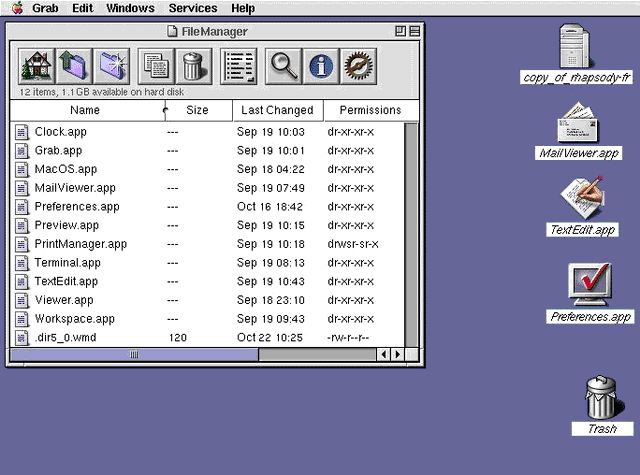Select the Preferences.app desktop icon
Viewport: 640px width, 475px height.
point(590,285)
